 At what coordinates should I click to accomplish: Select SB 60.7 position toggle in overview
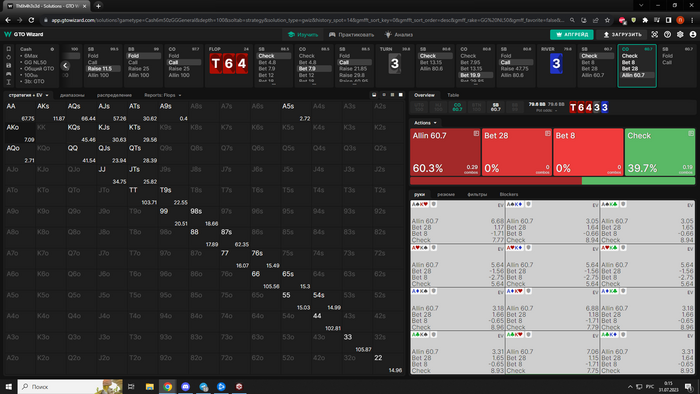click(x=496, y=107)
